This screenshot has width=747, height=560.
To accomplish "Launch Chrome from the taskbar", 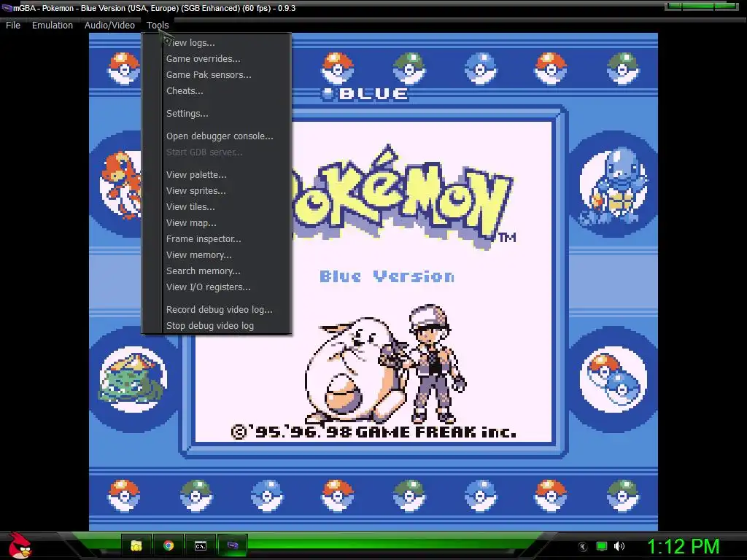I will point(169,545).
